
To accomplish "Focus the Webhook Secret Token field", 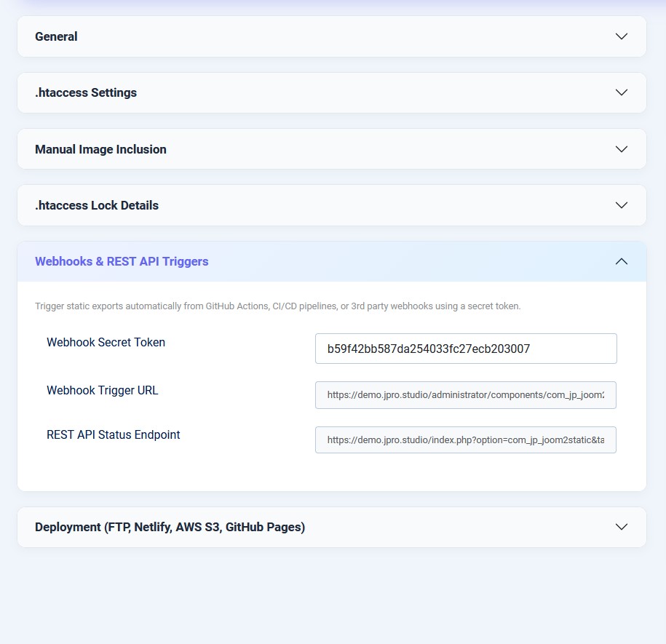I will tap(466, 349).
